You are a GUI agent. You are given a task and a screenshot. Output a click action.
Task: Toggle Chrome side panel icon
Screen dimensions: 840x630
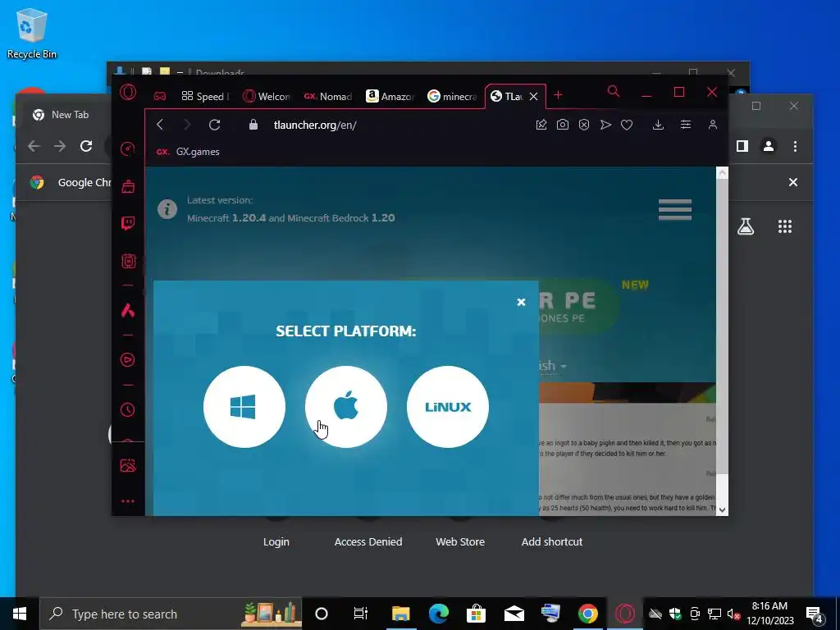click(x=742, y=146)
